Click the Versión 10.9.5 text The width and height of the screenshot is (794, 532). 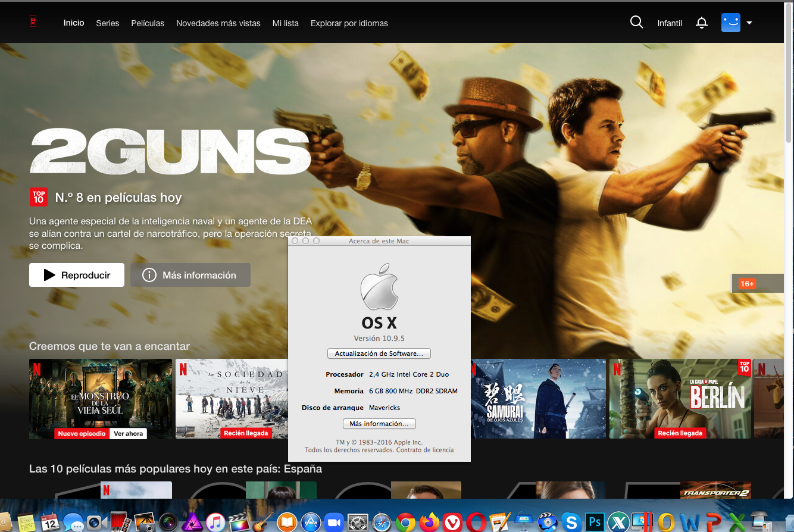point(379,338)
